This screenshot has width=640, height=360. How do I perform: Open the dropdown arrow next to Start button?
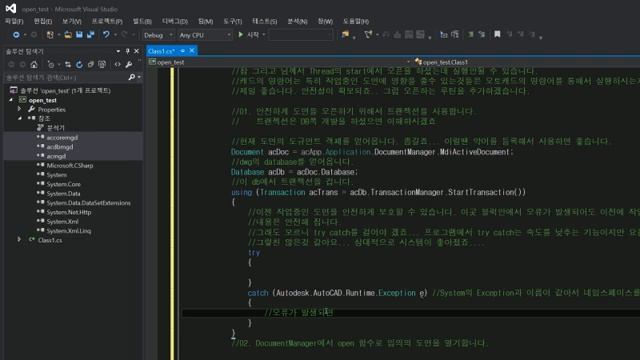264,35
